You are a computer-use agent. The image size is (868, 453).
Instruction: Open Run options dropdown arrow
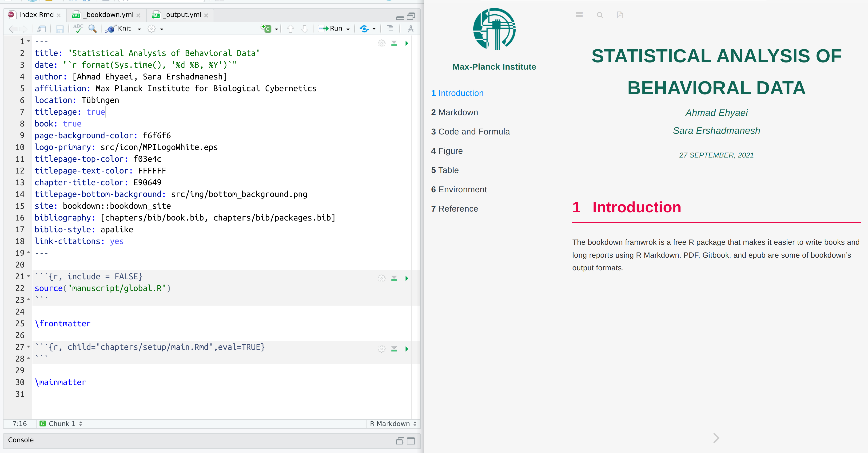348,29
